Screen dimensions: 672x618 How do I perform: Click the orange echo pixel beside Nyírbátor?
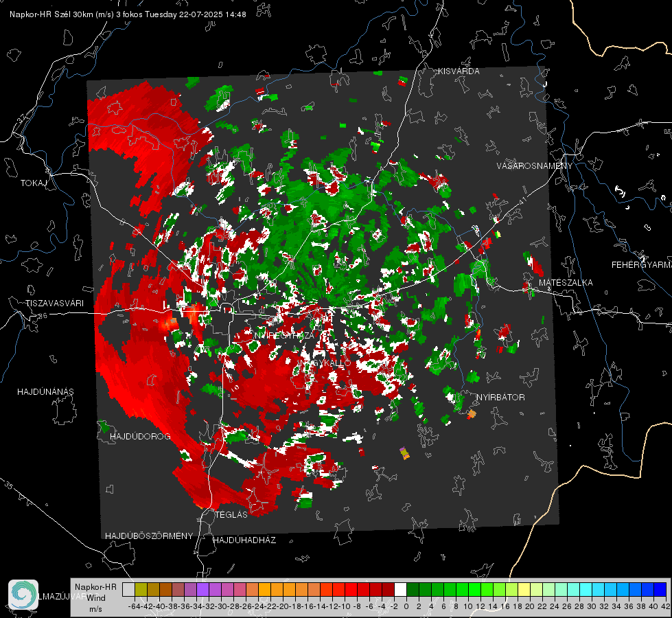point(472,414)
